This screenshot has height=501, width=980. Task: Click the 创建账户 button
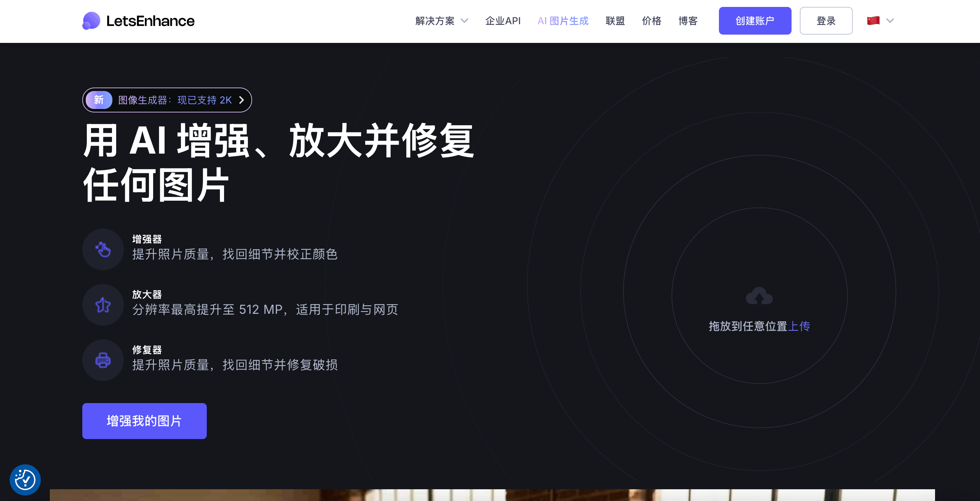(x=755, y=20)
